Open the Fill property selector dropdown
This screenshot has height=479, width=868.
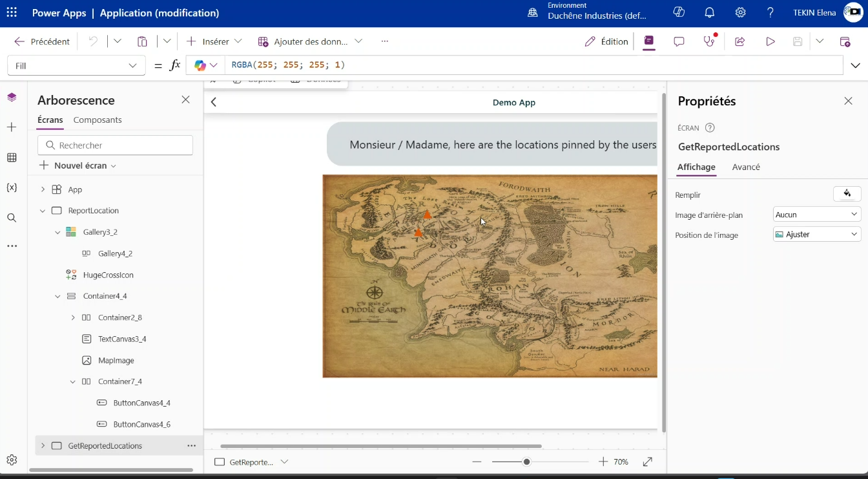coord(76,65)
